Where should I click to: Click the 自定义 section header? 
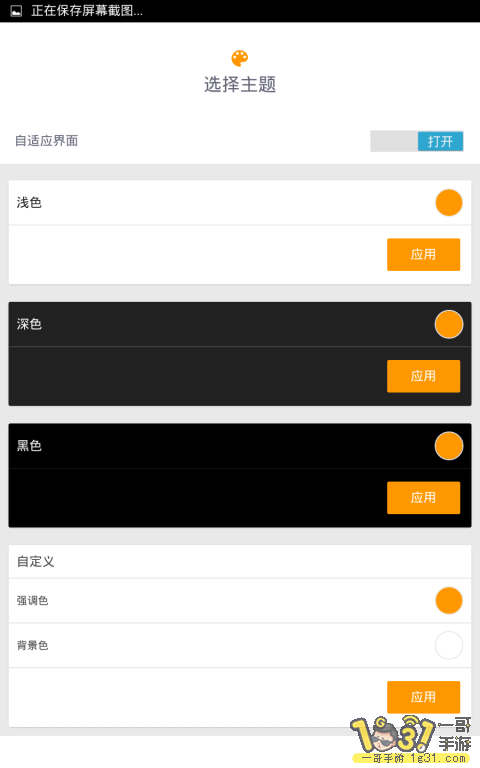[35, 561]
